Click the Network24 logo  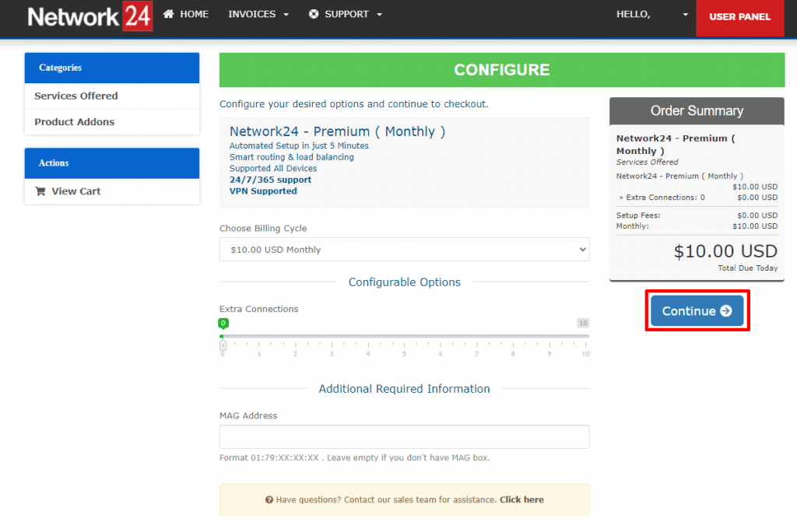point(90,16)
